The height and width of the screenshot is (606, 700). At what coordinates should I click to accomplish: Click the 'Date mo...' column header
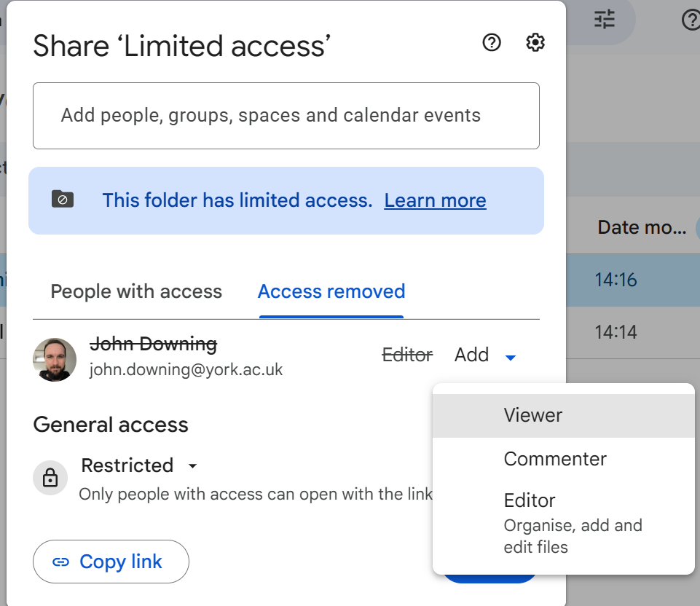click(x=642, y=227)
